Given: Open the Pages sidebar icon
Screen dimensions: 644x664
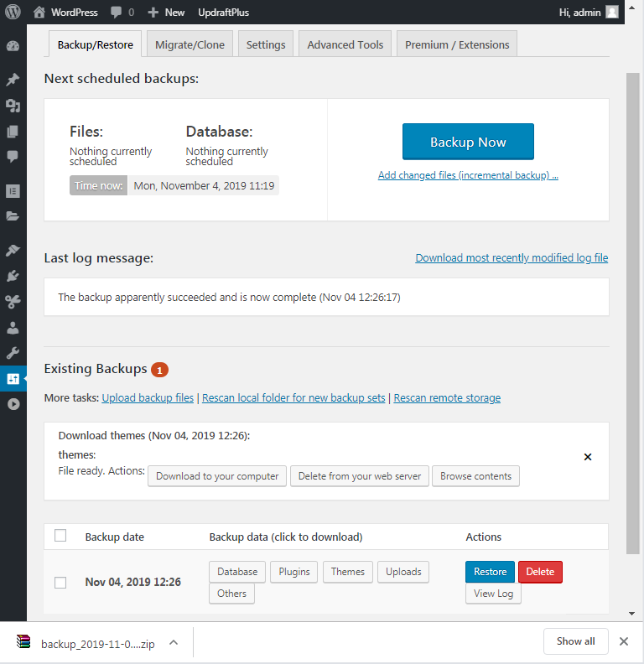Looking at the screenshot, I should pyautogui.click(x=13, y=132).
